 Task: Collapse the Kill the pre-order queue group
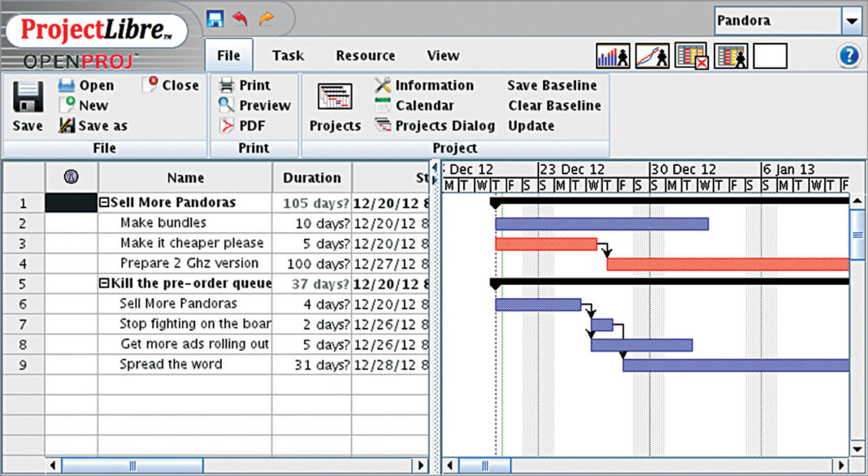point(104,283)
